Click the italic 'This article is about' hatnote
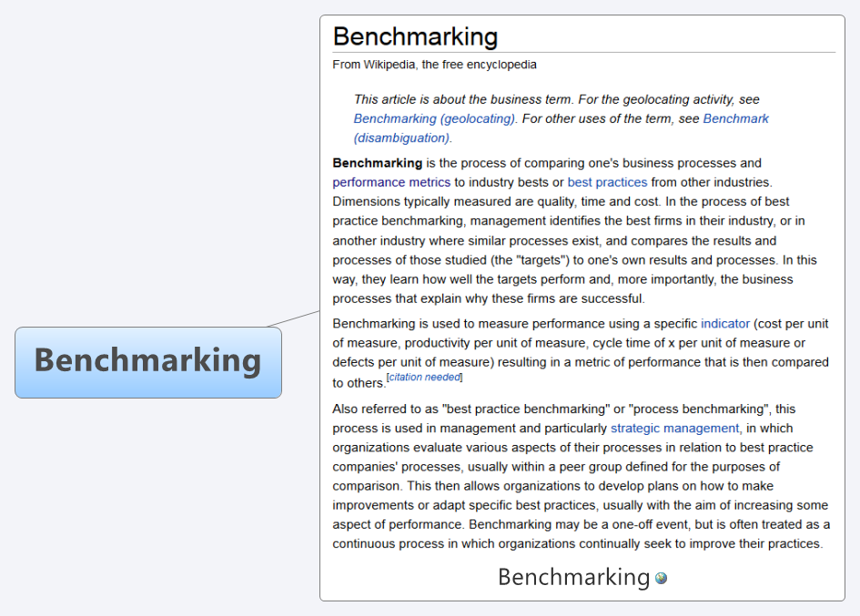 pos(562,118)
